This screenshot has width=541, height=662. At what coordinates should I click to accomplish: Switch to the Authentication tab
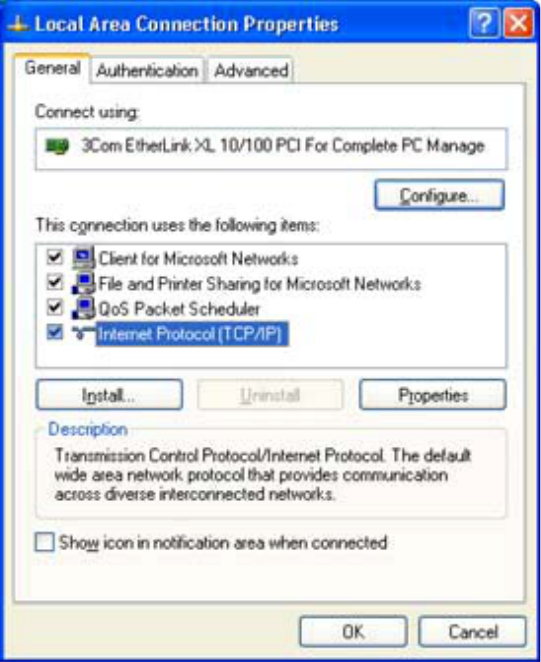(x=147, y=70)
